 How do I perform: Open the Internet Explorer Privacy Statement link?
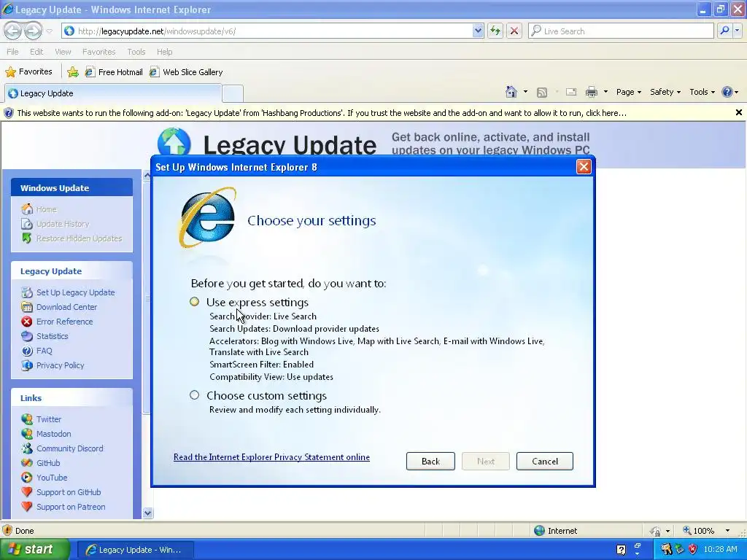click(x=271, y=457)
